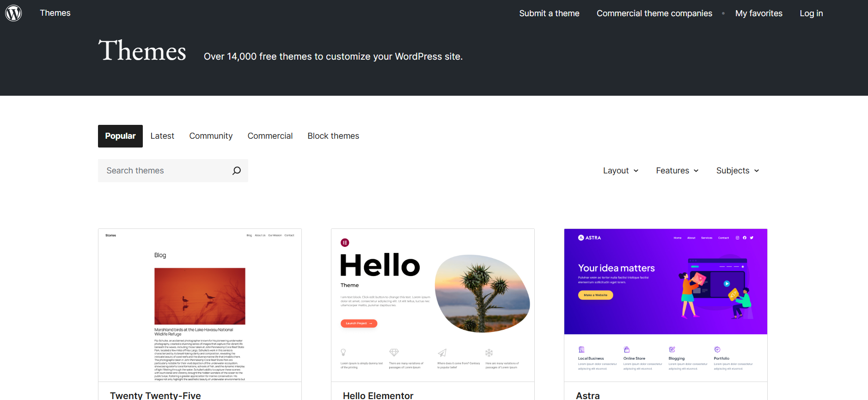This screenshot has width=868, height=400.
Task: Open Submit a theme link
Action: (x=549, y=13)
